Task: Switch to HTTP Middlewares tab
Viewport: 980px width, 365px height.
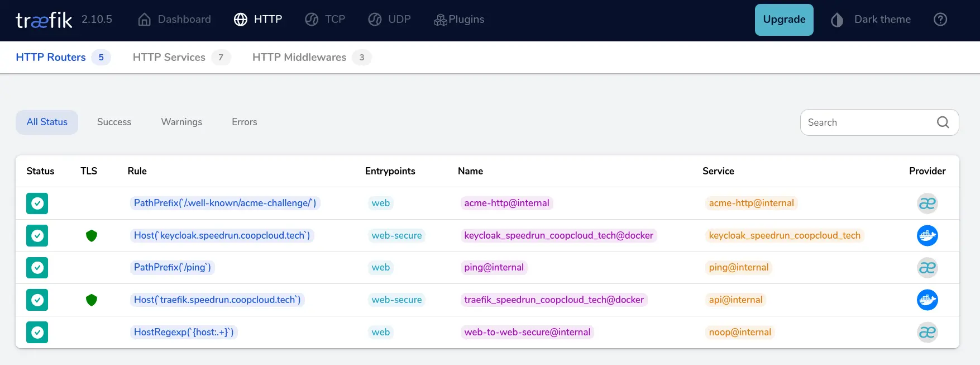Action: tap(312, 57)
